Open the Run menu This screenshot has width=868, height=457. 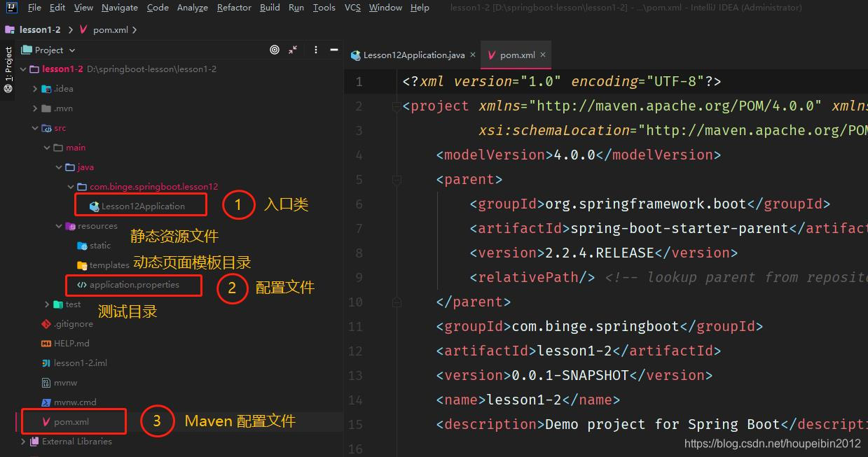point(296,8)
